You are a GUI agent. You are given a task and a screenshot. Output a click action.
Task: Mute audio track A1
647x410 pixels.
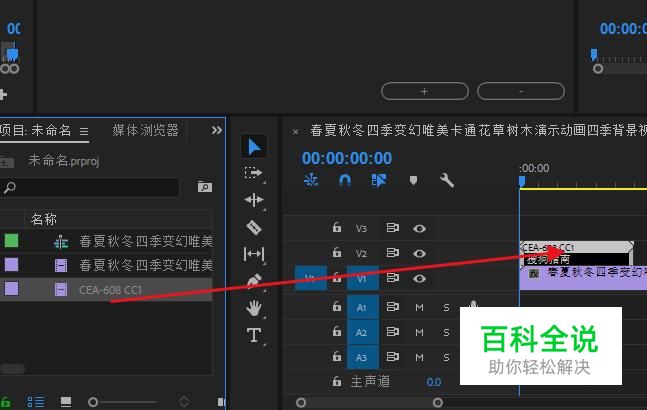419,307
